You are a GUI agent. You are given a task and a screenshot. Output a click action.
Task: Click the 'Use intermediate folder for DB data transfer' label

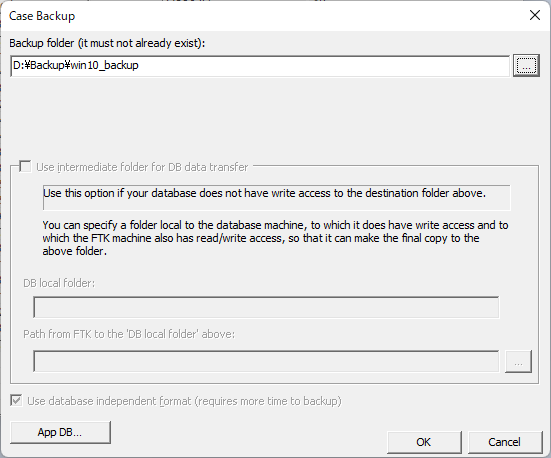tap(142, 167)
